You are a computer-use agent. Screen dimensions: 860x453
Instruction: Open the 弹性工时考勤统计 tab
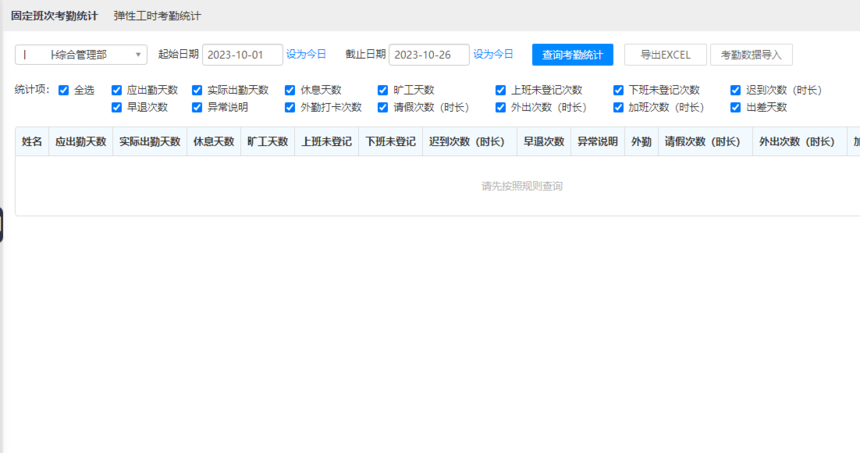pyautogui.click(x=157, y=16)
